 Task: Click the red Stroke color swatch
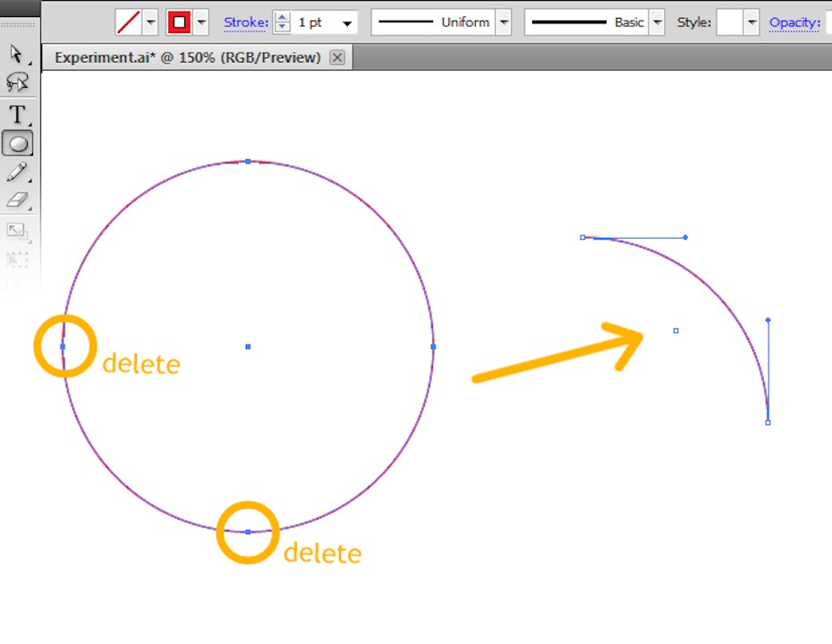tap(180, 22)
